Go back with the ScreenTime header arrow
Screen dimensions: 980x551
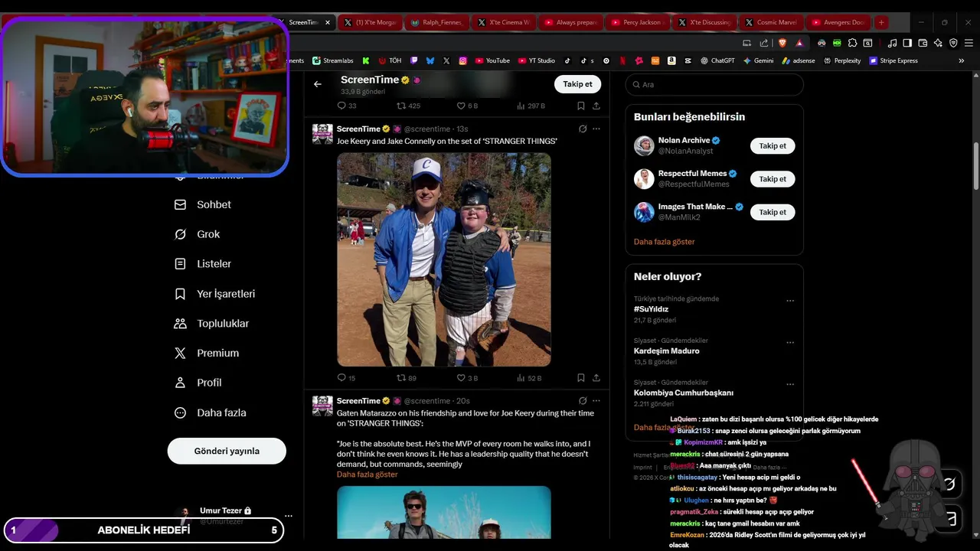[318, 84]
